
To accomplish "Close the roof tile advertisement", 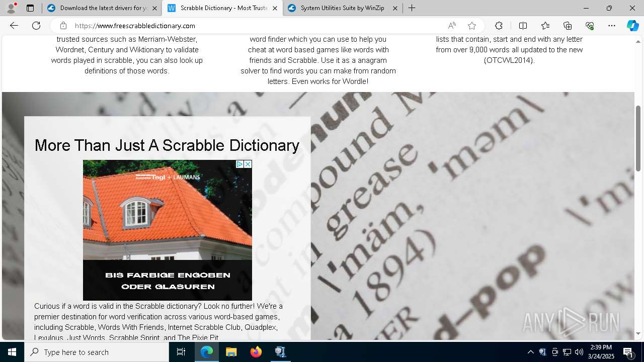I will (248, 164).
